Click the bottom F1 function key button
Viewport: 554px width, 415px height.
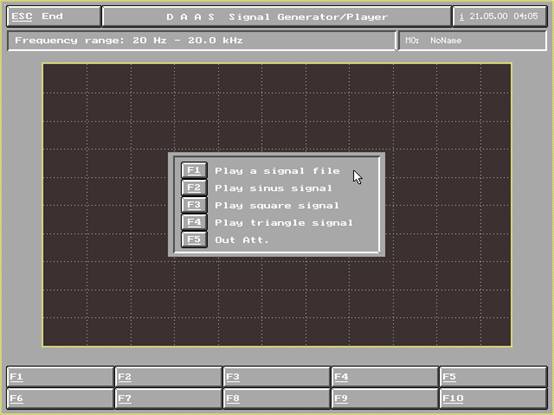click(x=60, y=377)
